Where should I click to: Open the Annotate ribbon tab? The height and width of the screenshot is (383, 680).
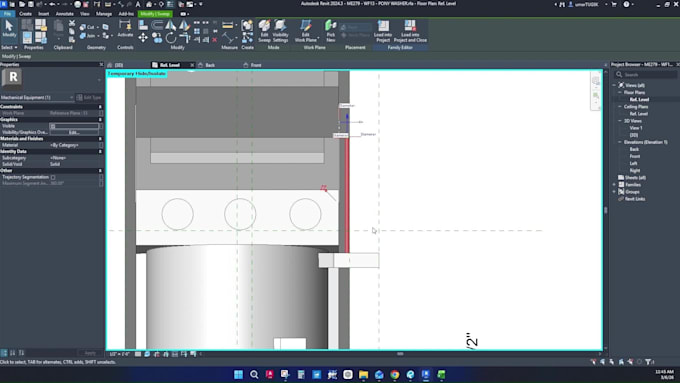(x=65, y=14)
